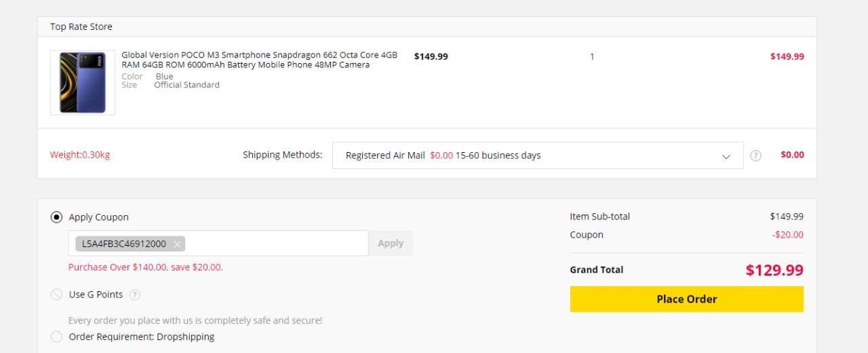Remove the applied coupon code L5A4FB3C46912000
This screenshot has width=868, height=353.
point(177,244)
